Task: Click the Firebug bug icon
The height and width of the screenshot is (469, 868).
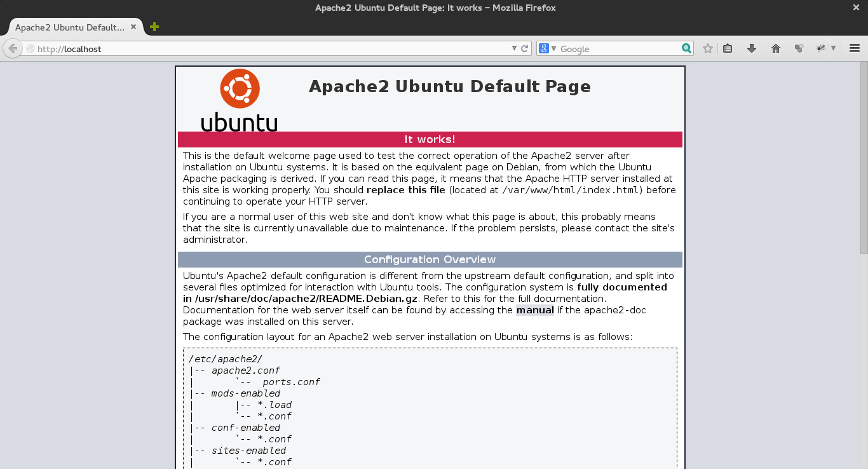Action: click(821, 48)
